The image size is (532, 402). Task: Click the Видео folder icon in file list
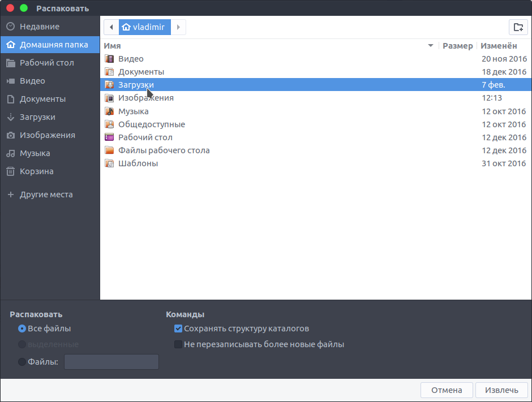109,59
